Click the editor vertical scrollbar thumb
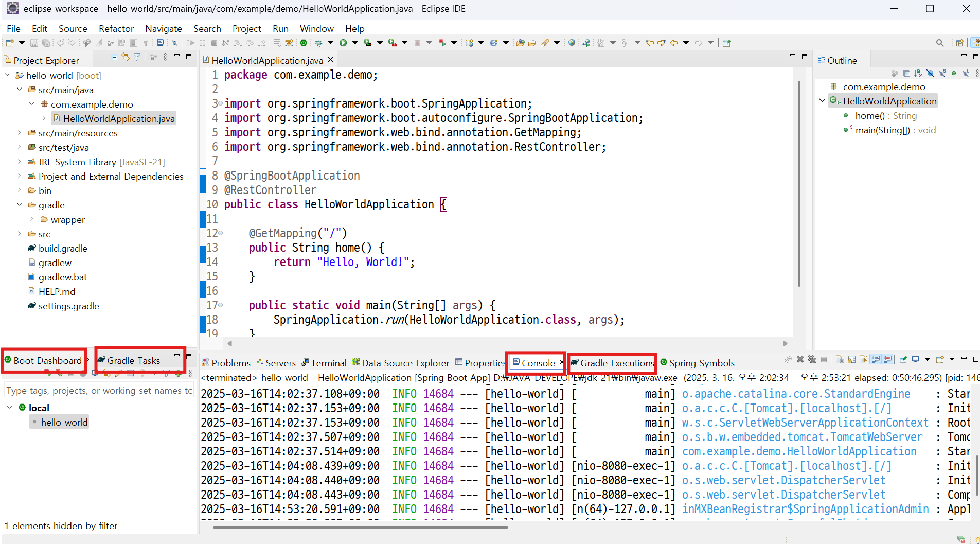This screenshot has width=980, height=544. 799,183
